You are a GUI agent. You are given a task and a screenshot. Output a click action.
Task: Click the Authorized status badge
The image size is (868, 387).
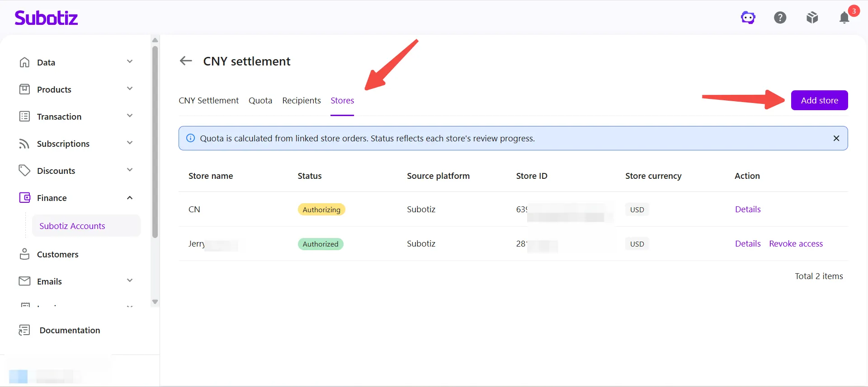[321, 244]
